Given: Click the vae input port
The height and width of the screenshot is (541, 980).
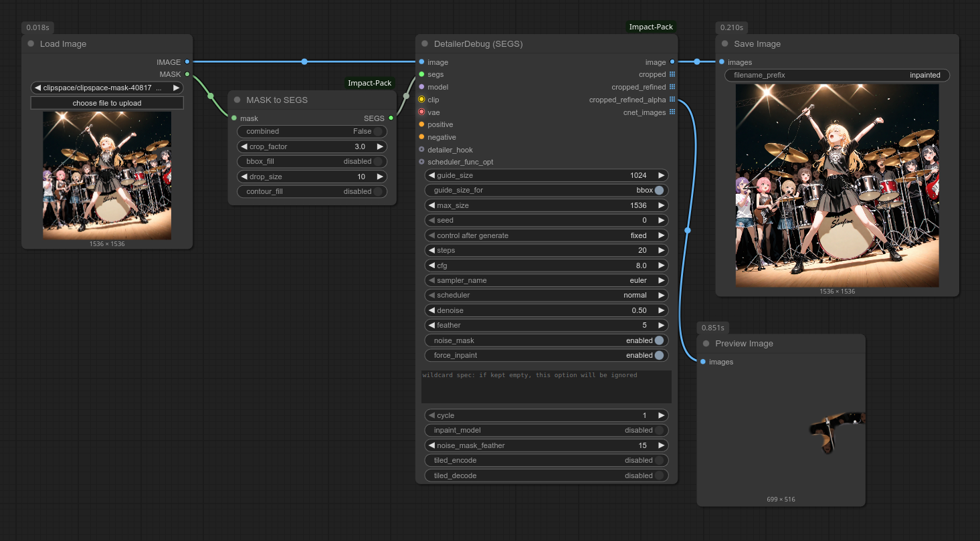Looking at the screenshot, I should (421, 112).
